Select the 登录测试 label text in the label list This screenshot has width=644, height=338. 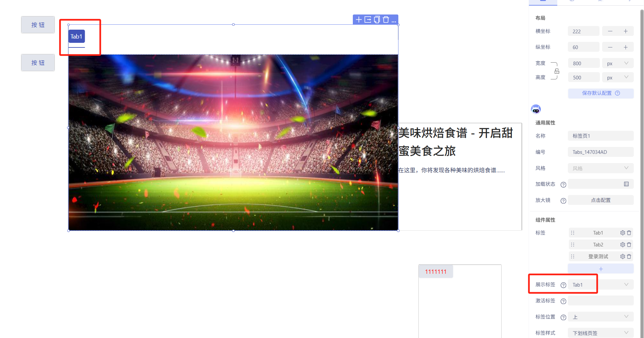pos(598,256)
